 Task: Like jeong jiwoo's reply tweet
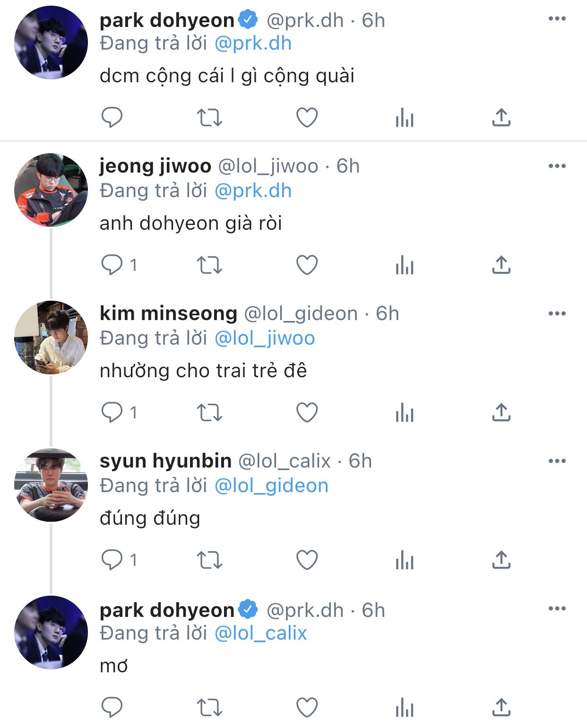coord(307,265)
